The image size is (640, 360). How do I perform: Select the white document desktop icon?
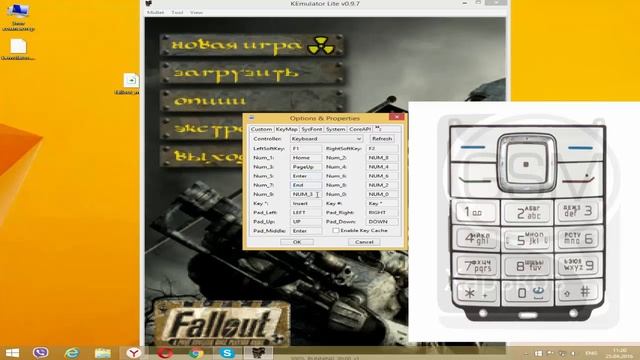click(18, 49)
